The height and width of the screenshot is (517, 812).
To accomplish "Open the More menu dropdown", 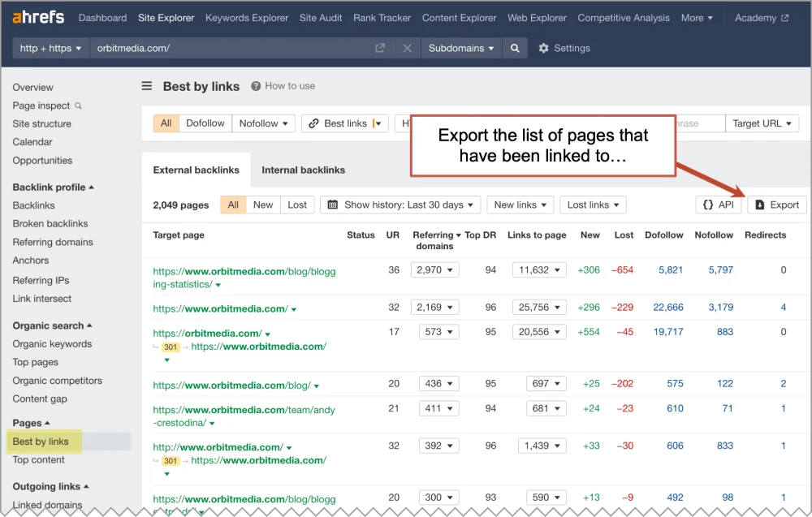I will click(697, 18).
